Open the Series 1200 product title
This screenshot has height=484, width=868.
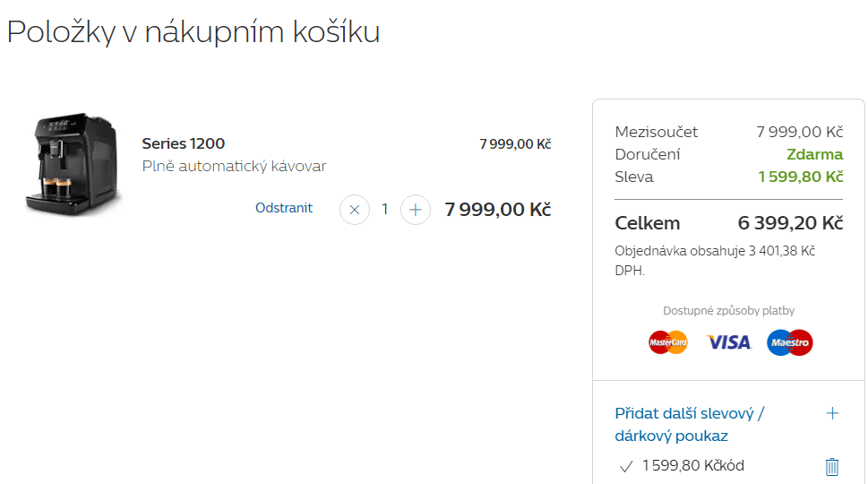click(x=184, y=143)
